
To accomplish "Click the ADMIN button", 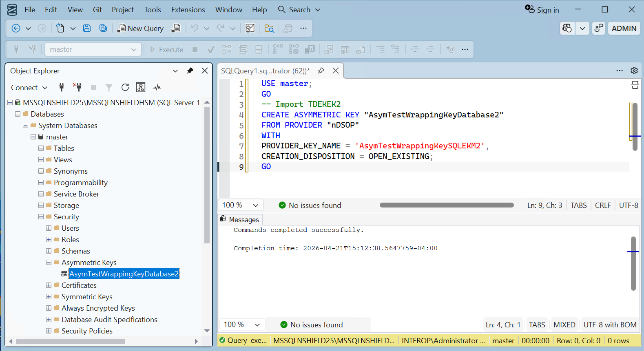I will 624,28.
